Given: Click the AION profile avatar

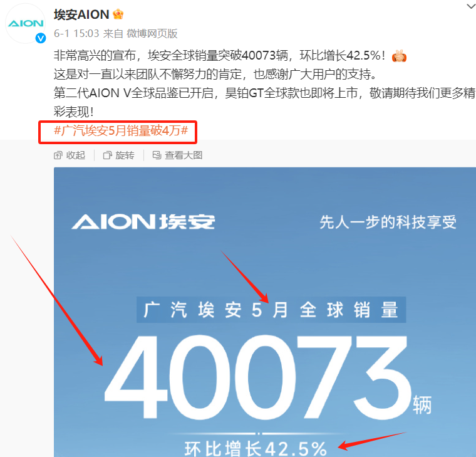Looking at the screenshot, I should coord(26,23).
